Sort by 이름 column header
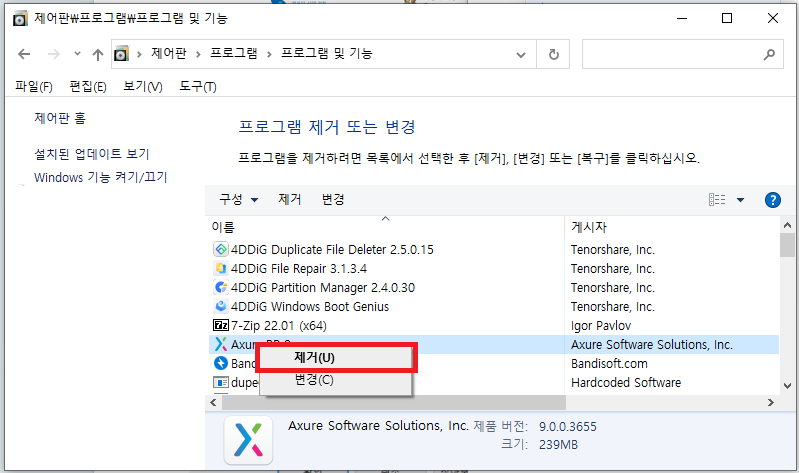Viewport: 799px width, 473px height. (x=223, y=227)
